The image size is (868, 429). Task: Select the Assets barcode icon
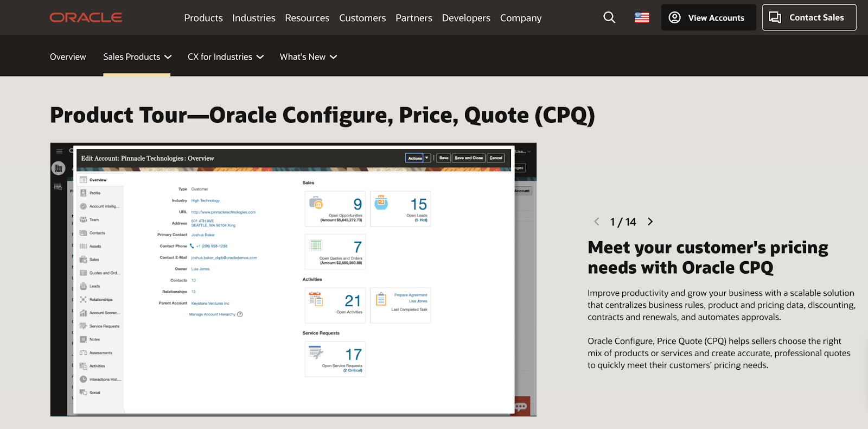point(84,246)
